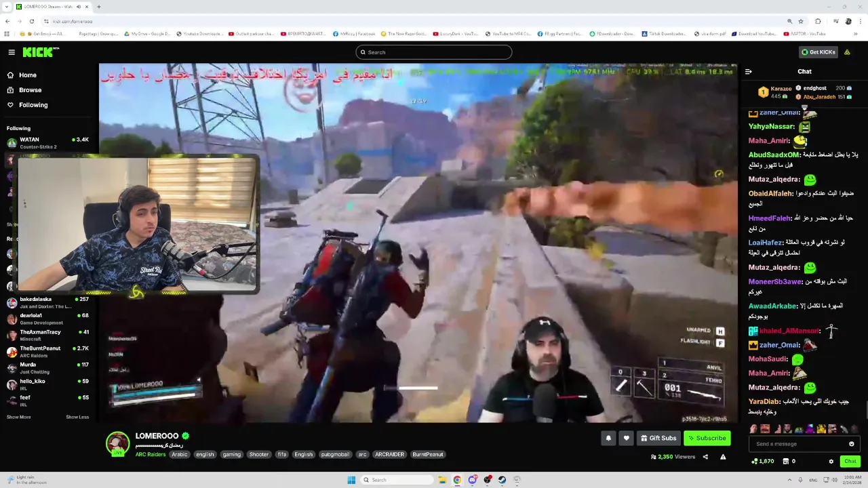Open TheBurntPeanut channel in sidebar
This screenshot has height=488, width=868.
point(47,351)
